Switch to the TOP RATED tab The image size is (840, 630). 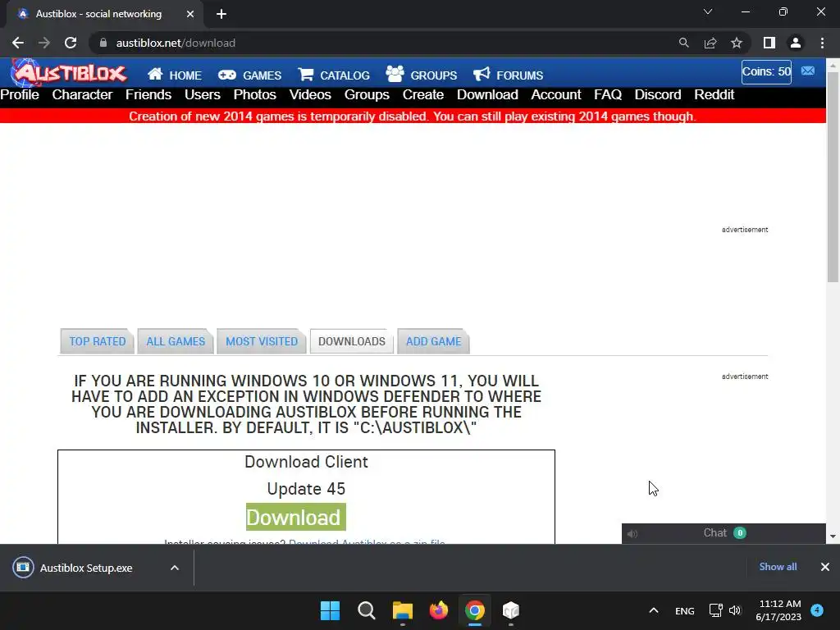point(97,341)
